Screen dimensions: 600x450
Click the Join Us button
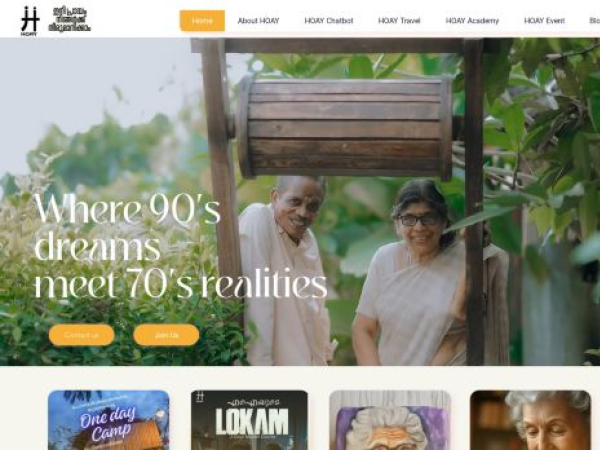click(166, 335)
